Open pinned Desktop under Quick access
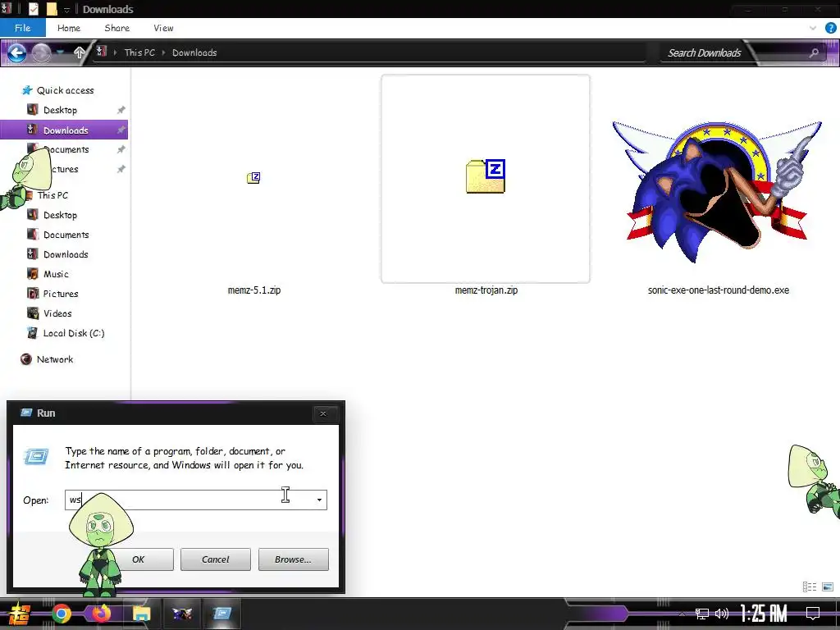The height and width of the screenshot is (630, 840). [60, 110]
